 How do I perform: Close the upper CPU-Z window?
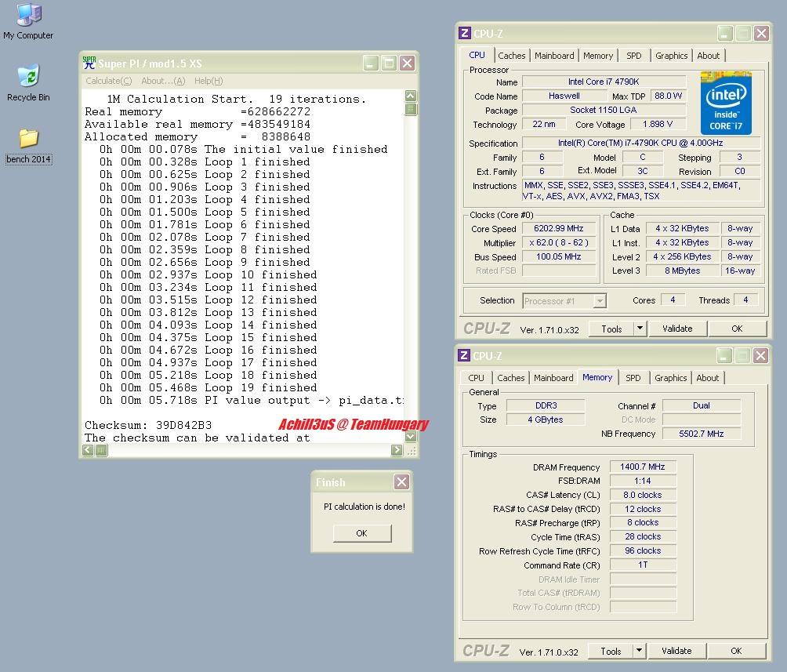click(761, 34)
